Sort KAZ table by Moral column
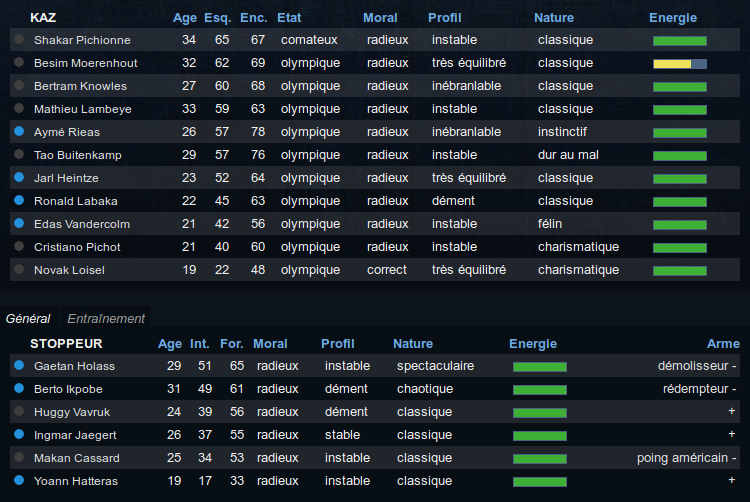 [x=380, y=18]
